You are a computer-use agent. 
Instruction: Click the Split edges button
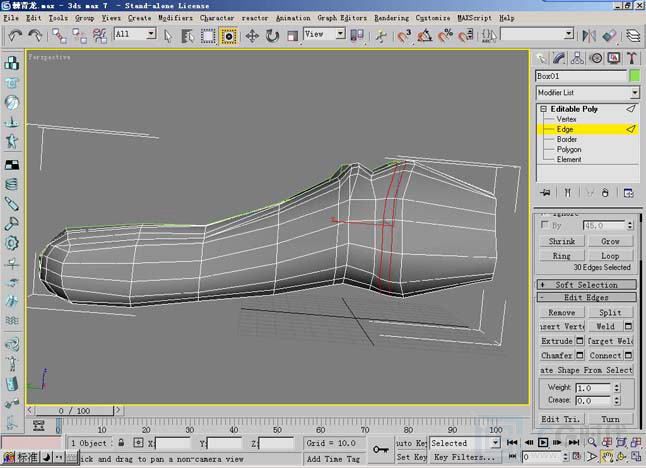click(x=610, y=313)
